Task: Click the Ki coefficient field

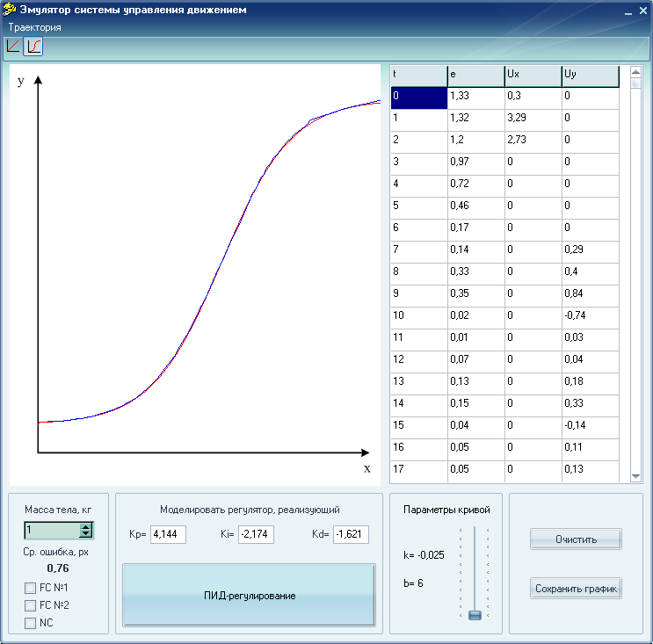Action: (256, 534)
